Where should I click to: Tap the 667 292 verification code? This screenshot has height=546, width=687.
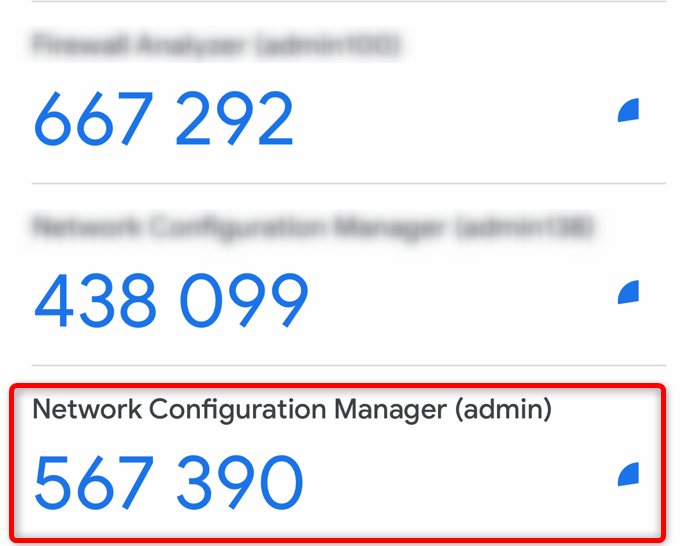164,119
